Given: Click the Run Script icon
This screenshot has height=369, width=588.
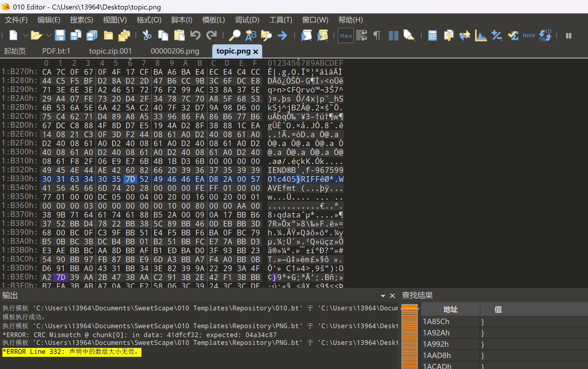Looking at the screenshot, I should point(306,35).
